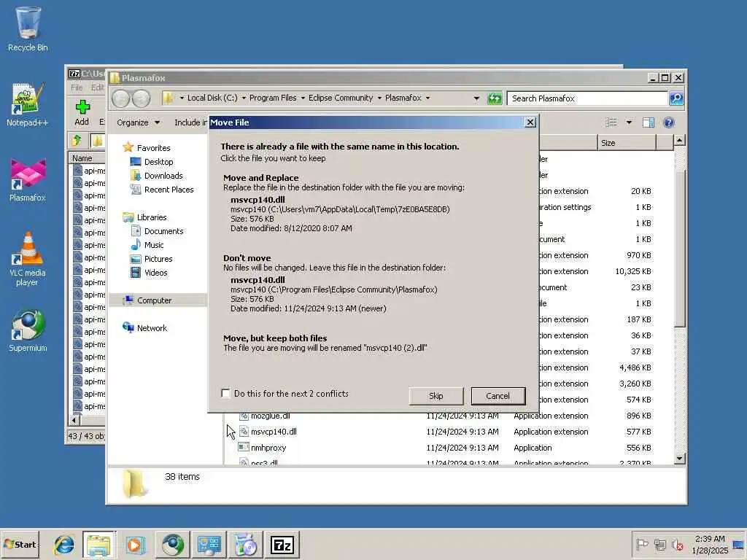Select the mozglue.dll file row
The width and height of the screenshot is (747, 560).
(446, 416)
